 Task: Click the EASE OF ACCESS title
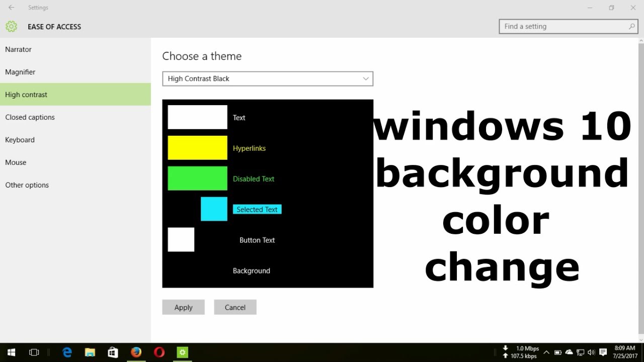pos(54,27)
